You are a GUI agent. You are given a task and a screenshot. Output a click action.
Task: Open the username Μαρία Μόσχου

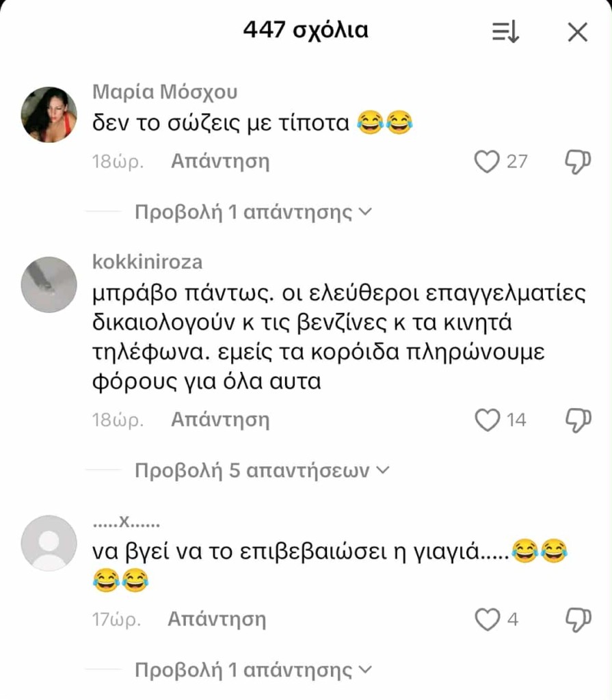point(165,92)
